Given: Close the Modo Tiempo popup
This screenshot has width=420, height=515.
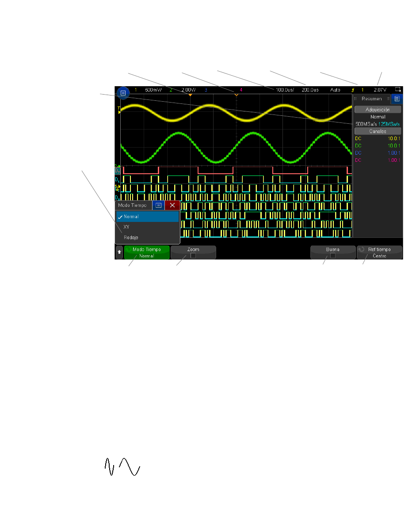Looking at the screenshot, I should coord(172,205).
